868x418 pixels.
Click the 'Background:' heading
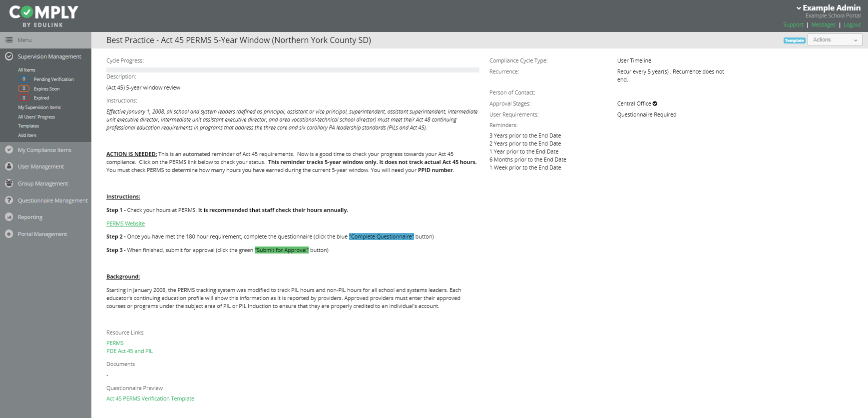(123, 276)
